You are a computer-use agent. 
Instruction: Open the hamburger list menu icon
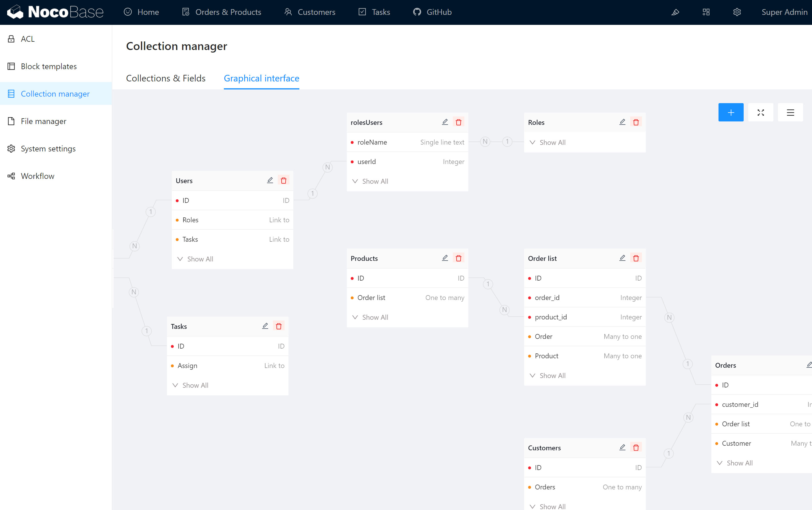coord(790,112)
